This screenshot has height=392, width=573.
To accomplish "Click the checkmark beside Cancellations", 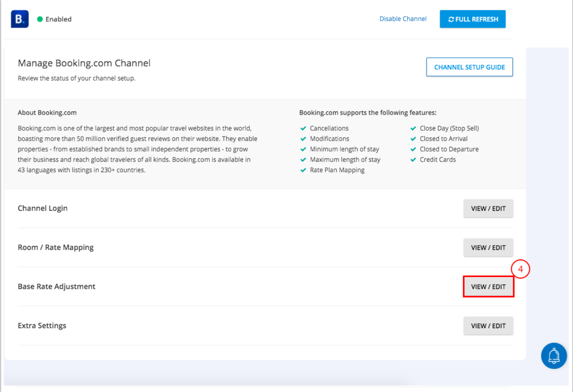I will pos(303,128).
